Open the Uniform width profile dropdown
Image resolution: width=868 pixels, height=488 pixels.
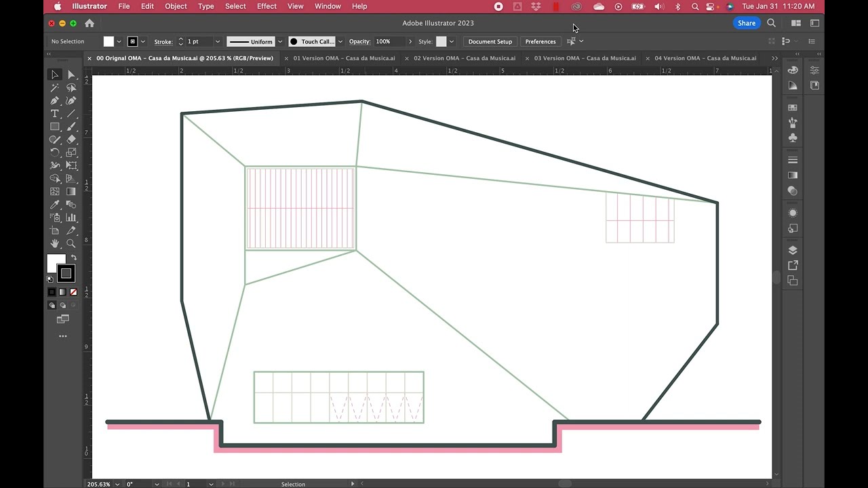[279, 41]
